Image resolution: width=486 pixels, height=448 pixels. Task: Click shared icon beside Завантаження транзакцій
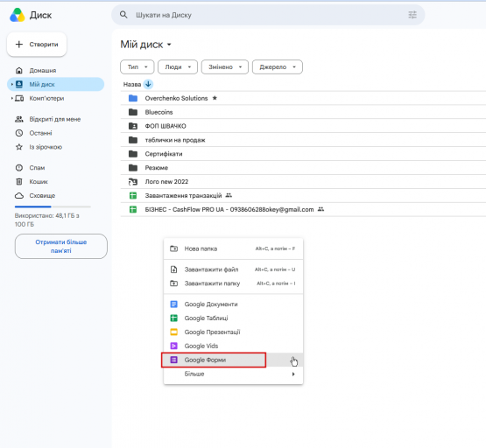click(229, 195)
